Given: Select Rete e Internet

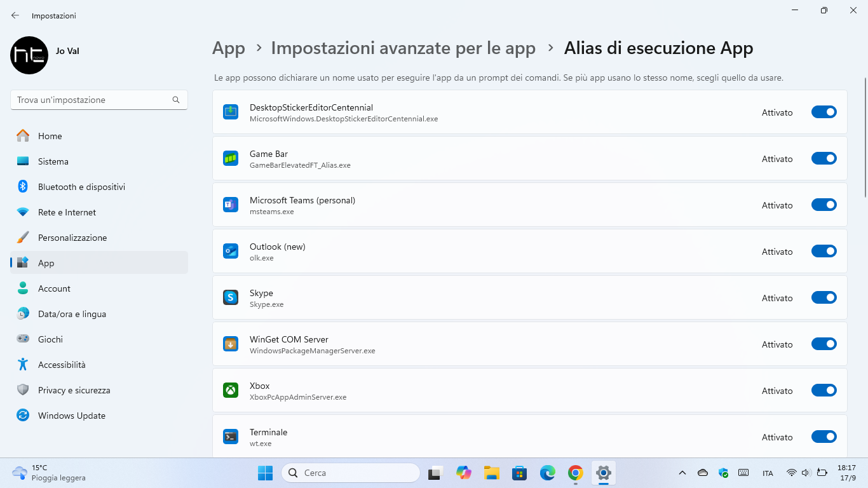Looking at the screenshot, I should pyautogui.click(x=99, y=212).
